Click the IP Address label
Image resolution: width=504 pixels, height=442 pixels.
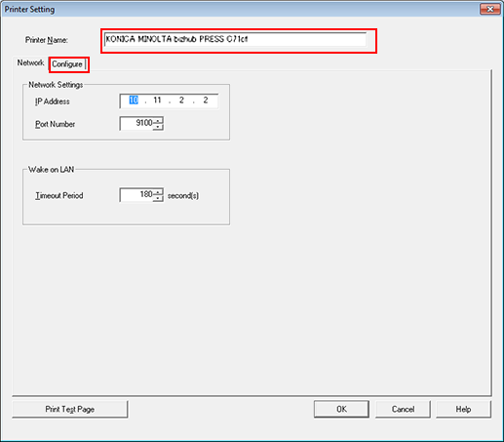pyautogui.click(x=53, y=101)
